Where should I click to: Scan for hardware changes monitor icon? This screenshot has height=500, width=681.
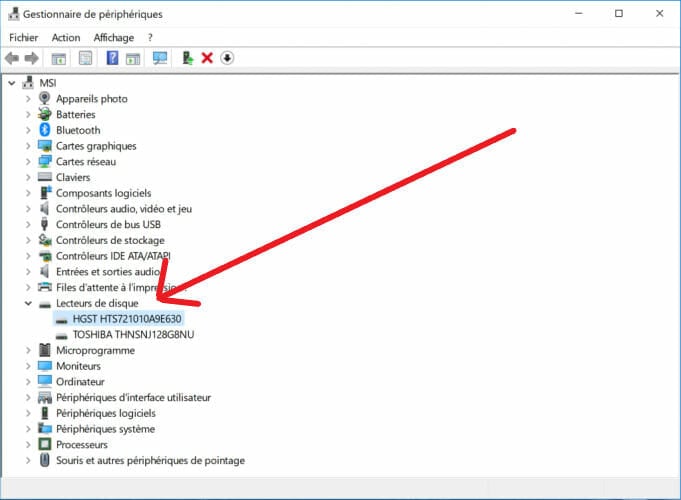(160, 58)
